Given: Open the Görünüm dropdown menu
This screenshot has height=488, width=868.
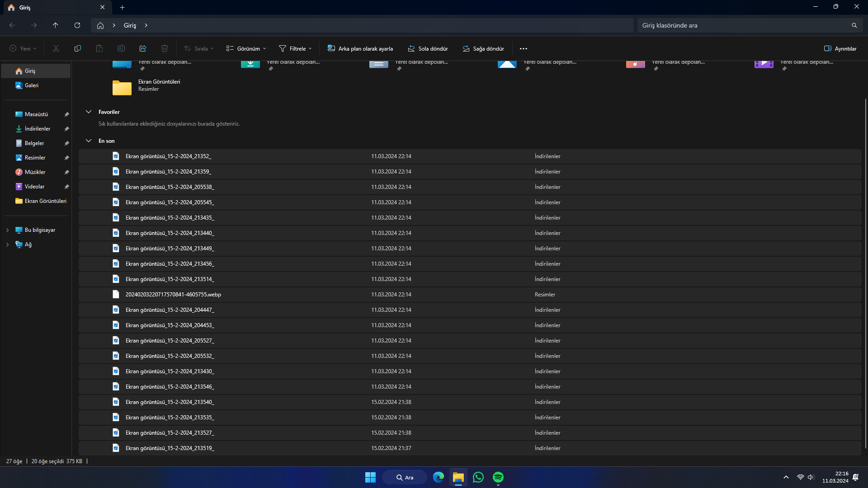Looking at the screenshot, I should (x=246, y=48).
